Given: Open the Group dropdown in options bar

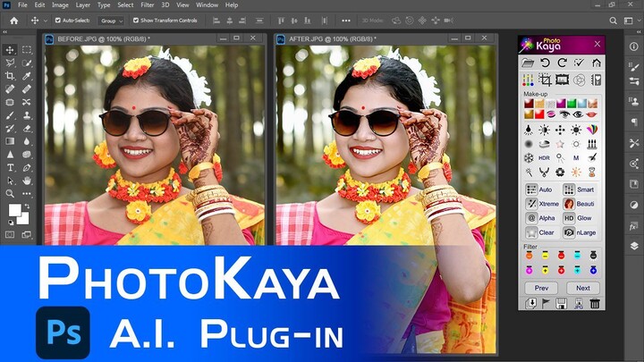Looking at the screenshot, I should pyautogui.click(x=111, y=21).
